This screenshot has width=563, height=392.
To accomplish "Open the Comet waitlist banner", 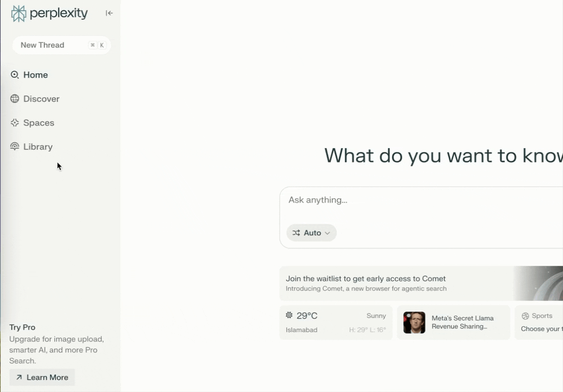I will 421,283.
